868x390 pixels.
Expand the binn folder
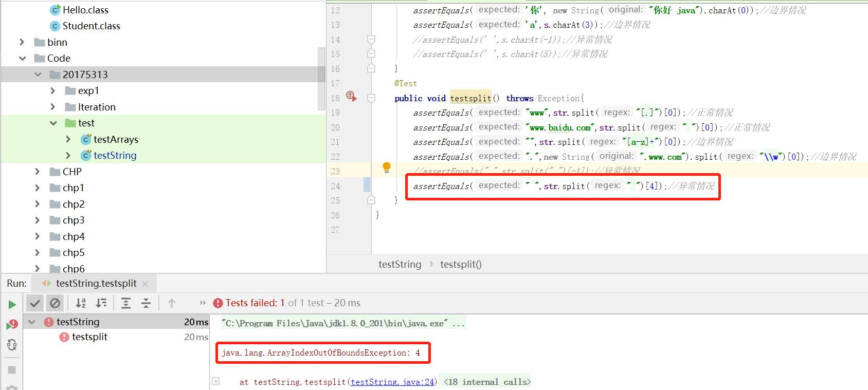click(x=22, y=42)
